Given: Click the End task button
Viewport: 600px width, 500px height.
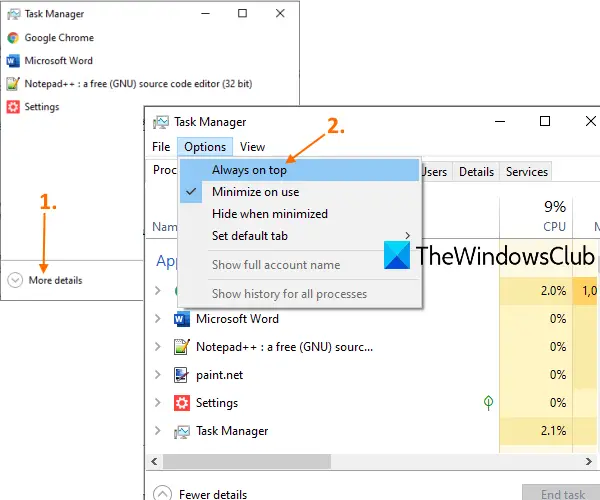Looking at the screenshot, I should pyautogui.click(x=562, y=494).
